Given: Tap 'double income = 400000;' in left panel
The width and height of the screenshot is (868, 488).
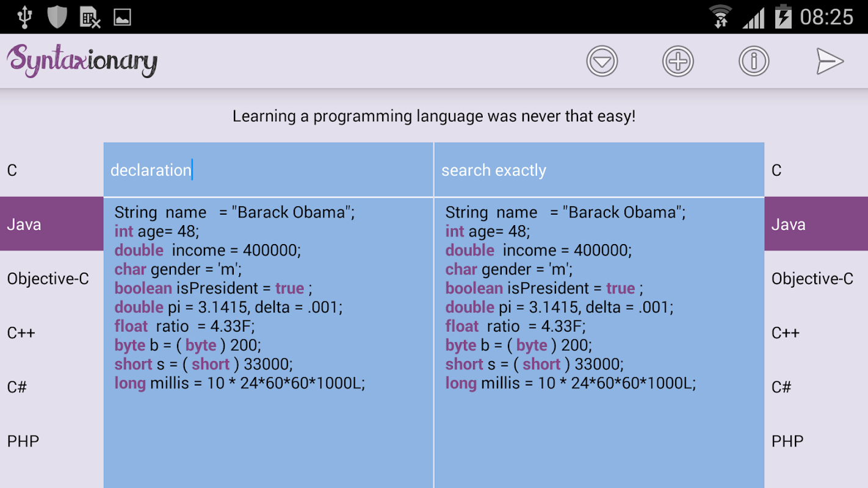Looking at the screenshot, I should [208, 250].
